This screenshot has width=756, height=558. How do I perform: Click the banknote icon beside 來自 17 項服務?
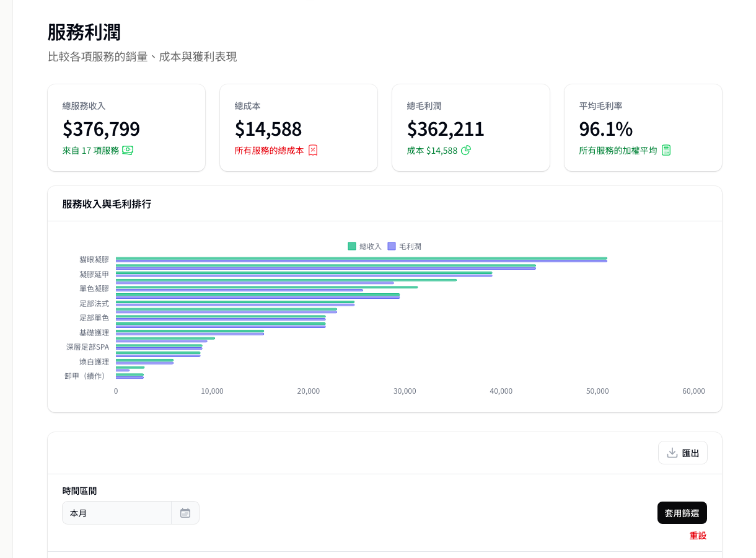(128, 150)
